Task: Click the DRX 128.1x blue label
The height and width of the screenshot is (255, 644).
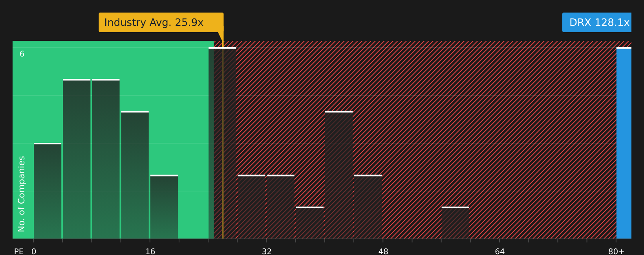Action: pyautogui.click(x=597, y=22)
